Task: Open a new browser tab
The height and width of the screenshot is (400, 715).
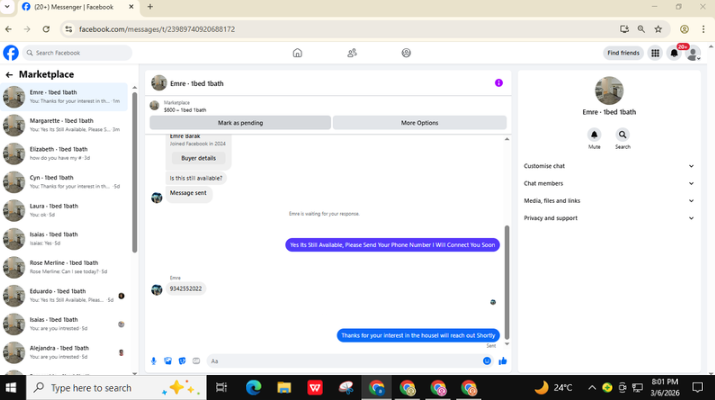Action: [150, 7]
